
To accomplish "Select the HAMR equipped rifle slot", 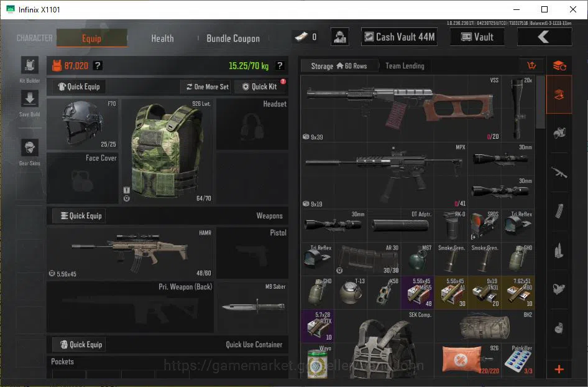I will (130, 253).
